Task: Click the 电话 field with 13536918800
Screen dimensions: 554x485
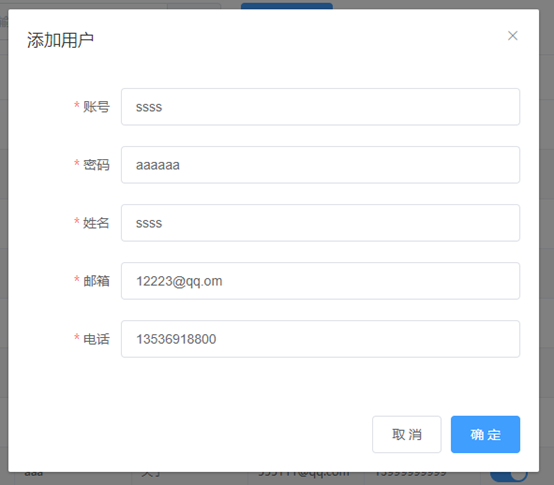Action: coord(320,339)
